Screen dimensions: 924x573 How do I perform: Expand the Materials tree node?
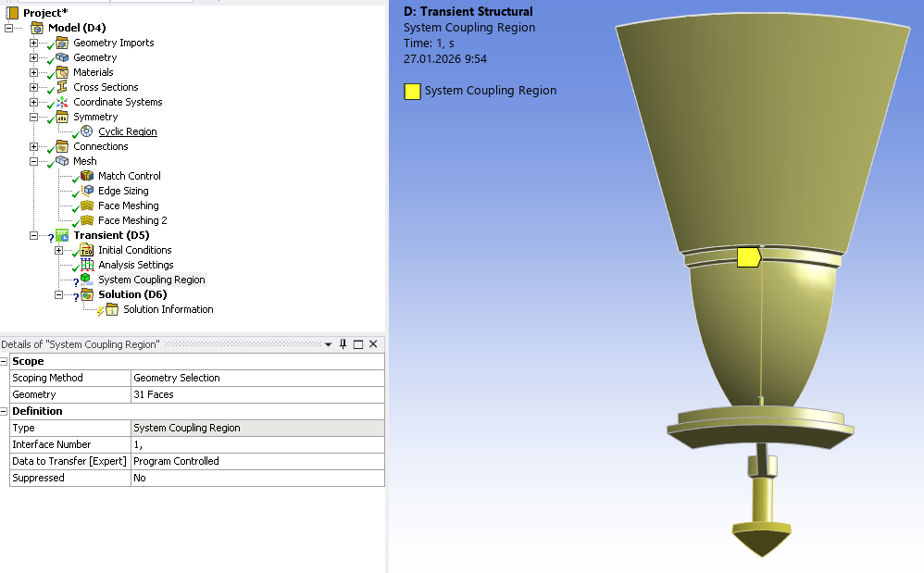point(34,72)
